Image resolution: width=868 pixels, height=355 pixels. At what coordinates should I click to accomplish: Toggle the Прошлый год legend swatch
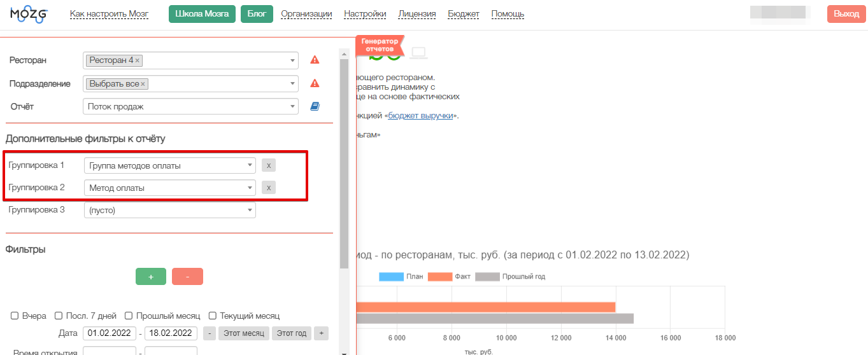click(488, 277)
